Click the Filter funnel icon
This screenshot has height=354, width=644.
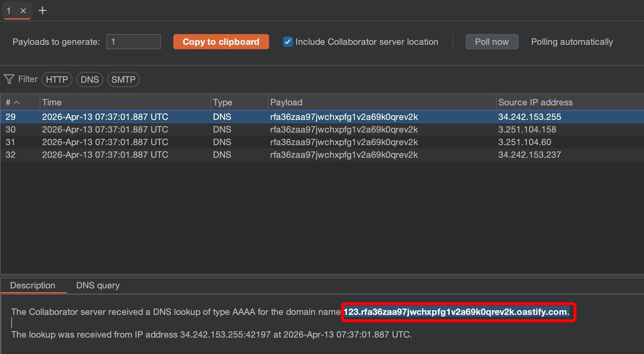pyautogui.click(x=9, y=79)
